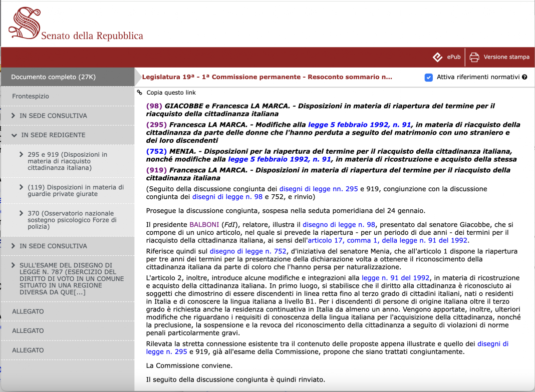Click the printer icon for Versione stampa
The image size is (535, 392).
(x=474, y=57)
